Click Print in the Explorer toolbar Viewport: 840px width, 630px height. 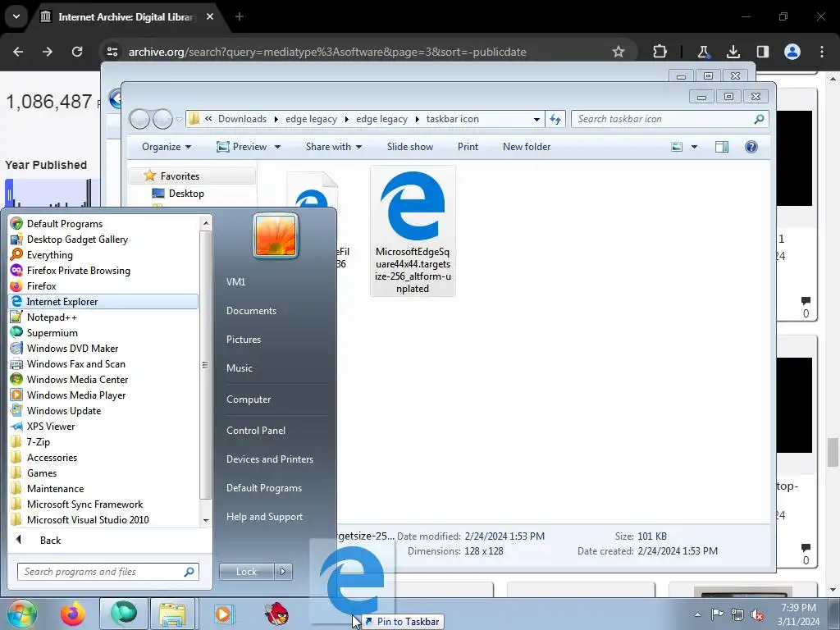[468, 147]
